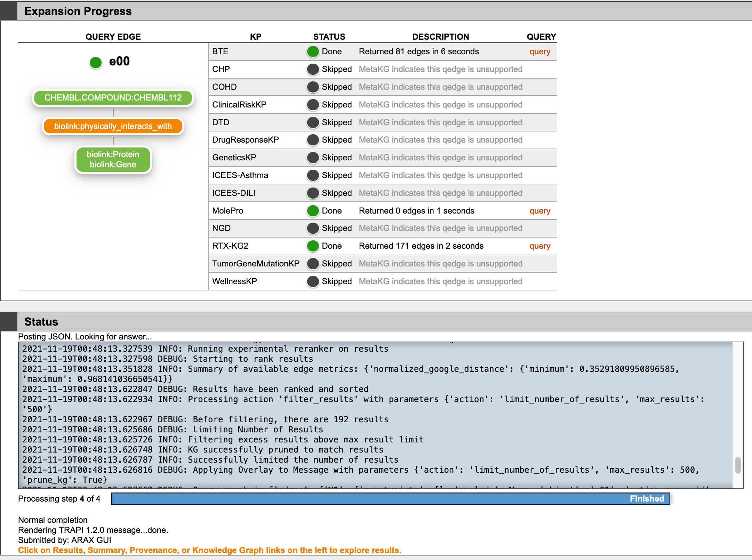The width and height of the screenshot is (752, 560).
Task: Select the CHEMBL.COMPOUND:CHEMBL112 node
Action: [113, 98]
